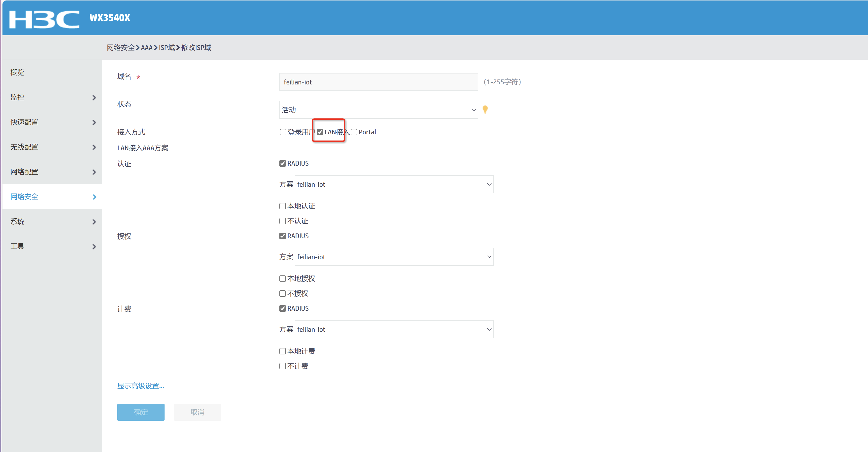This screenshot has width=868, height=452.
Task: Toggle RADIUS checkbox under 认证
Action: pyautogui.click(x=282, y=164)
